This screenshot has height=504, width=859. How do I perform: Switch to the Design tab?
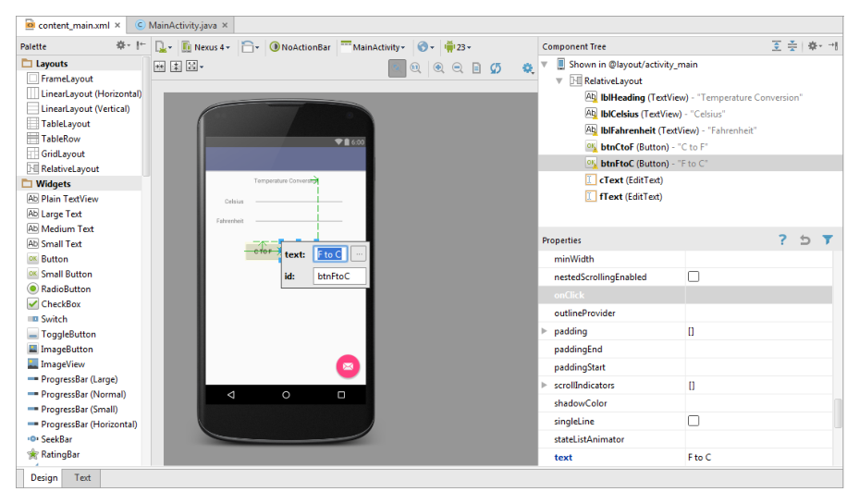(x=44, y=478)
